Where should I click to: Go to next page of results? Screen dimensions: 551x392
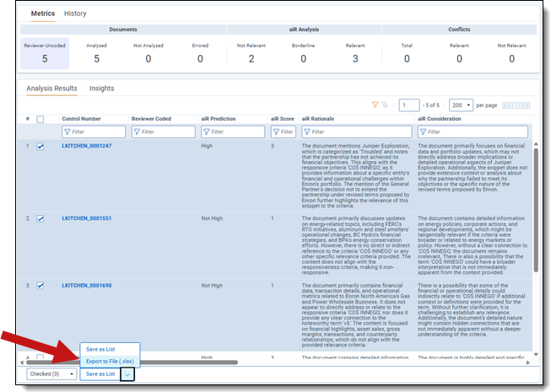click(x=520, y=105)
